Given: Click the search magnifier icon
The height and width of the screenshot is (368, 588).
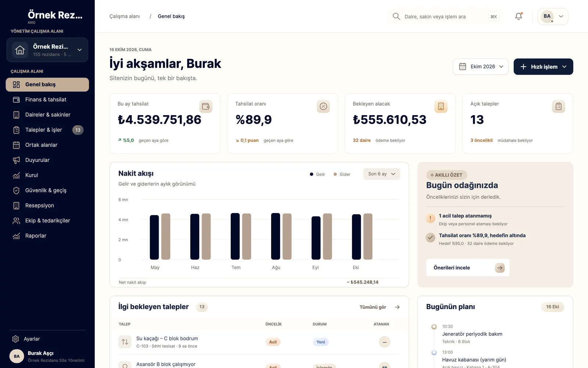Looking at the screenshot, I should click(x=396, y=16).
